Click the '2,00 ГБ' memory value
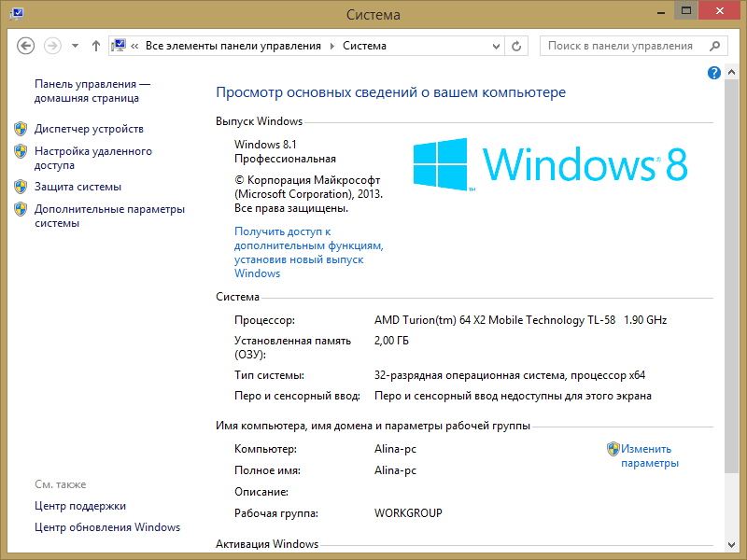The image size is (747, 560). pos(391,341)
